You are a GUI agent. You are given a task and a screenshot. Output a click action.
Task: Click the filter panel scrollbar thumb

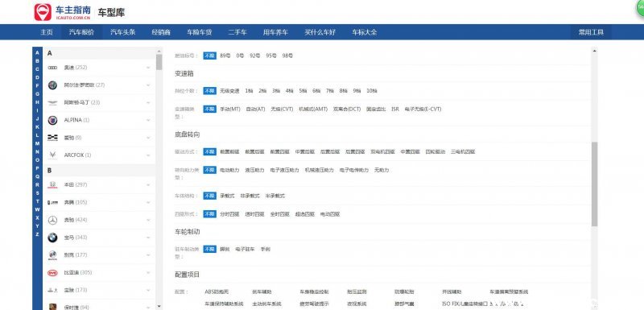point(594,184)
